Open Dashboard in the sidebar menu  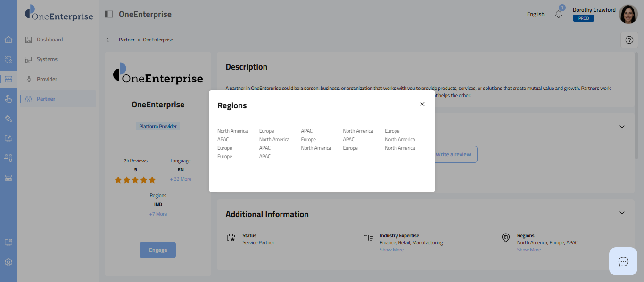(50, 40)
